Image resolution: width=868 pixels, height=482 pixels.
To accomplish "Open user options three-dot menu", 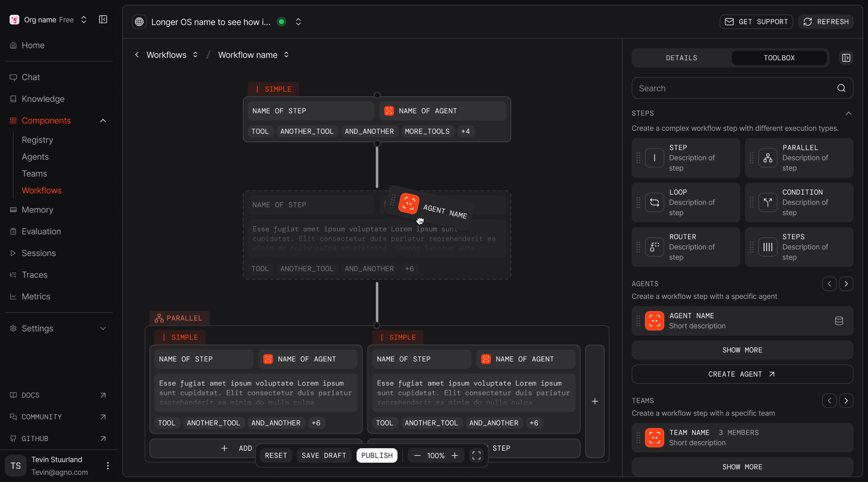I will coord(108,466).
